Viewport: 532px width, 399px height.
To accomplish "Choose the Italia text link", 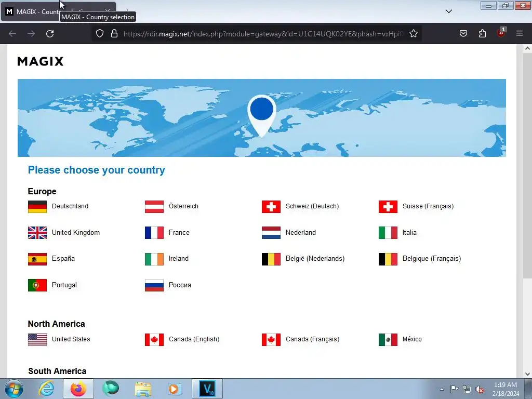I will coord(409,232).
